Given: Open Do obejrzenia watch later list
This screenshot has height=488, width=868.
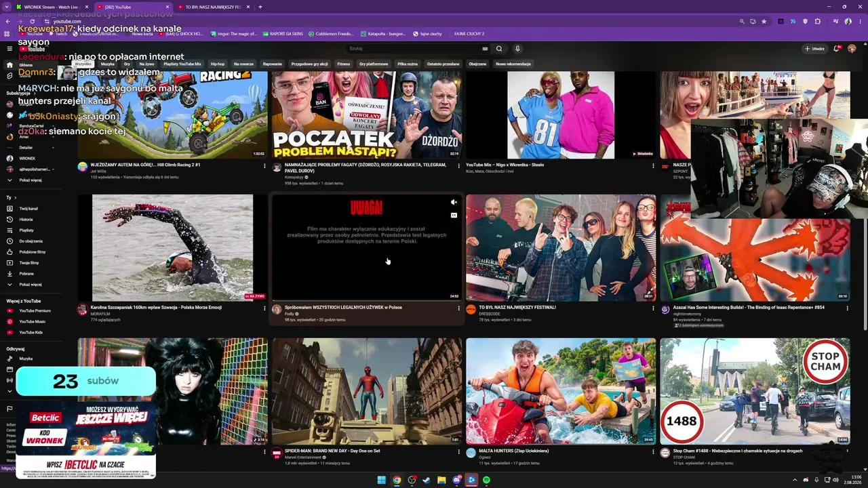Looking at the screenshot, I should coord(31,241).
